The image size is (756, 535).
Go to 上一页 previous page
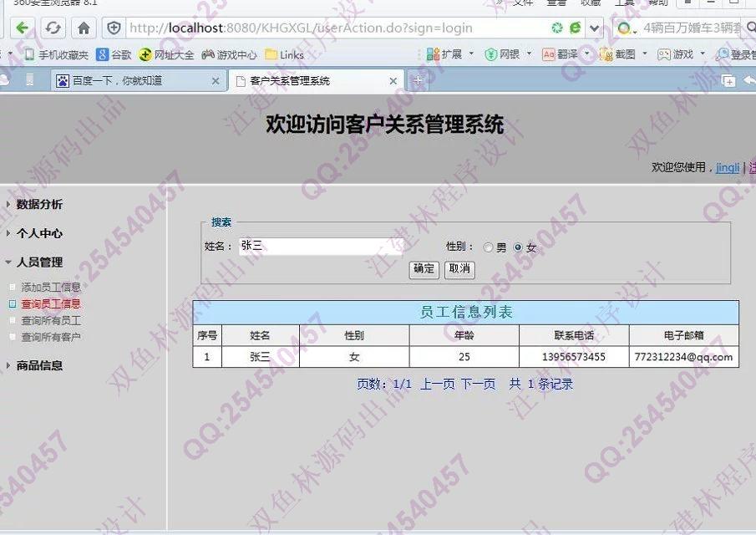(437, 384)
